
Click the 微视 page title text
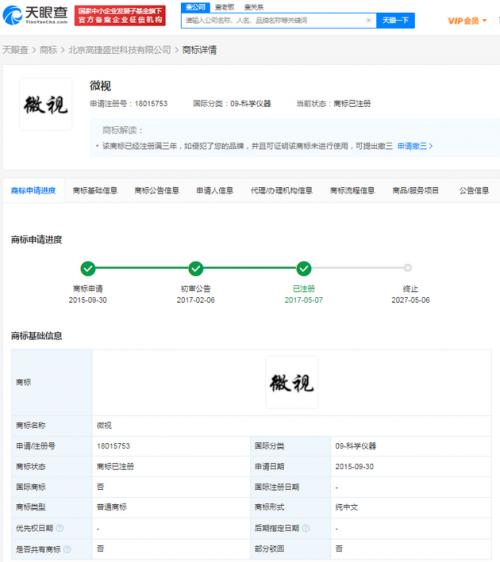pyautogui.click(x=100, y=86)
